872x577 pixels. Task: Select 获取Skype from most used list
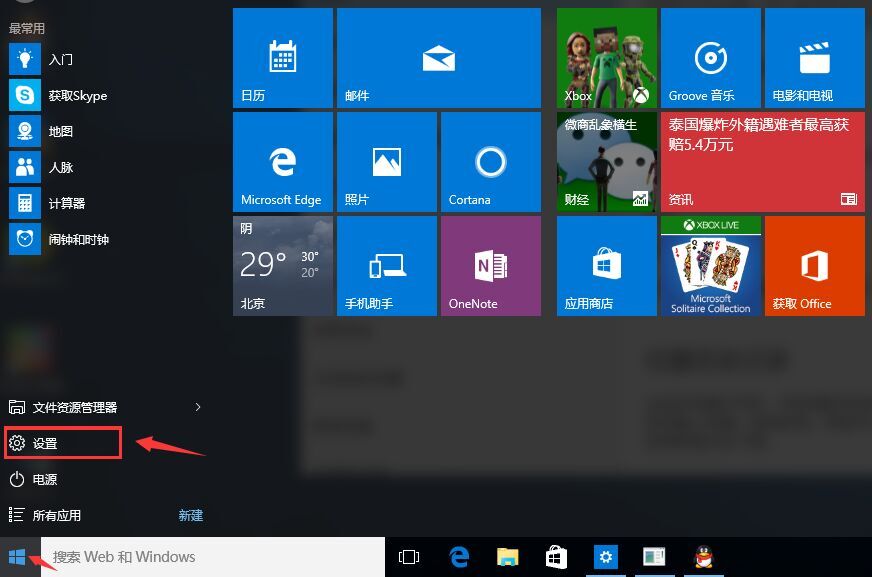(x=77, y=95)
